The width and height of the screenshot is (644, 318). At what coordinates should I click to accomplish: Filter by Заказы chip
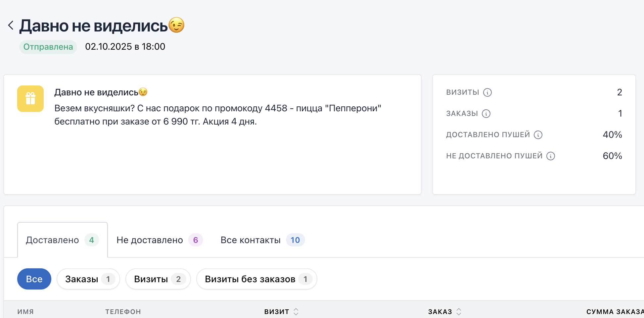click(88, 279)
